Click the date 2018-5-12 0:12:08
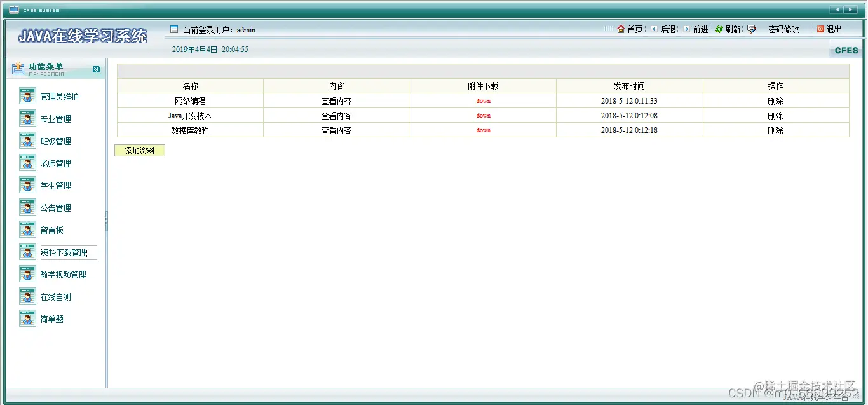Image resolution: width=868 pixels, height=405 pixels. [x=629, y=116]
